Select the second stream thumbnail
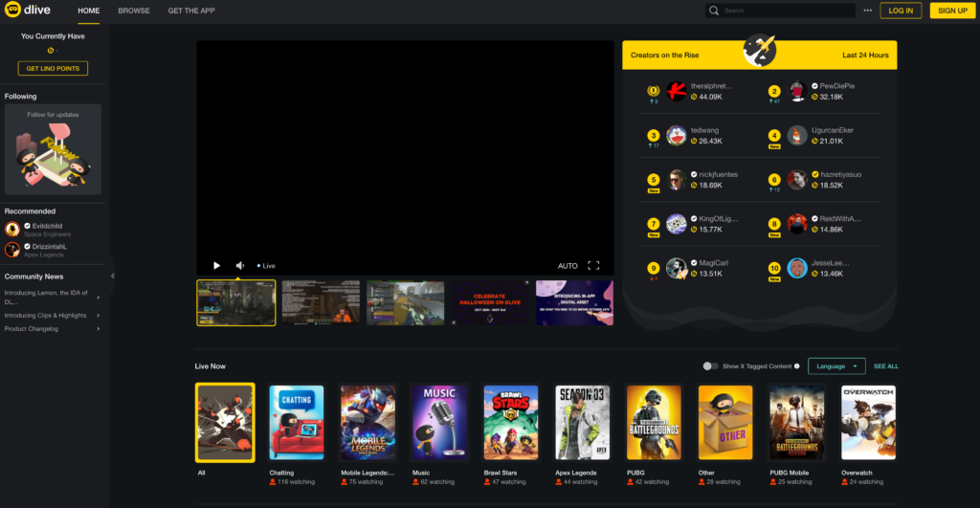 click(321, 302)
